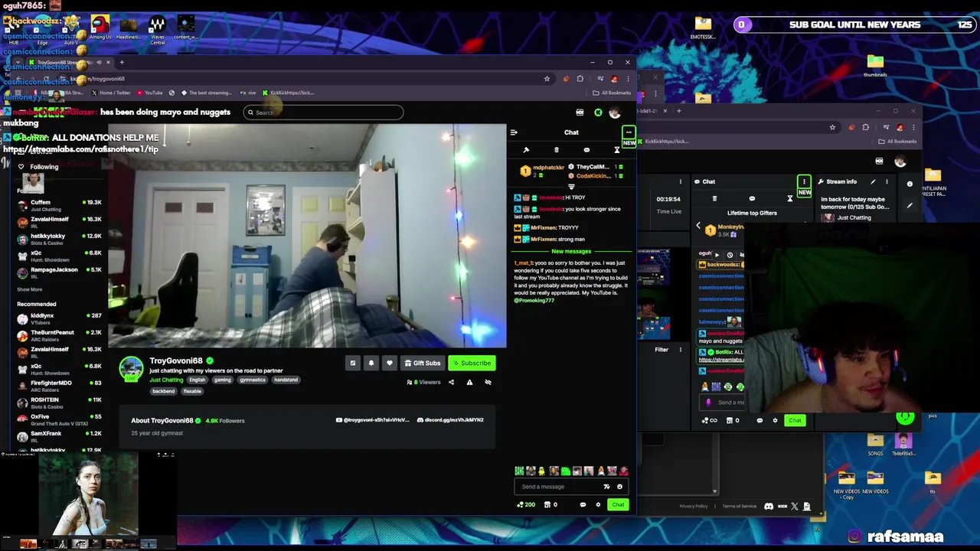Open the Just Chatting category link under the stream title
The height and width of the screenshot is (551, 980).
166,380
